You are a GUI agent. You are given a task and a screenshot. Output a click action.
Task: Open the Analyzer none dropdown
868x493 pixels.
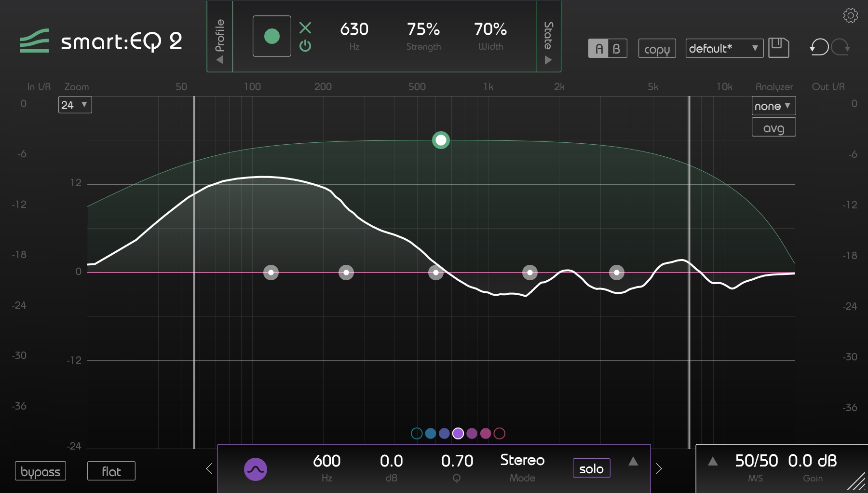coord(773,106)
